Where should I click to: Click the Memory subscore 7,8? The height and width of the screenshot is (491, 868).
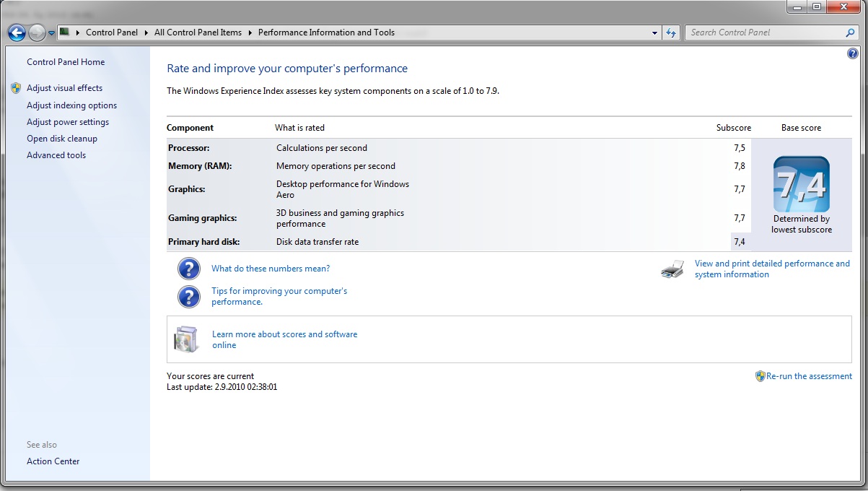(739, 166)
